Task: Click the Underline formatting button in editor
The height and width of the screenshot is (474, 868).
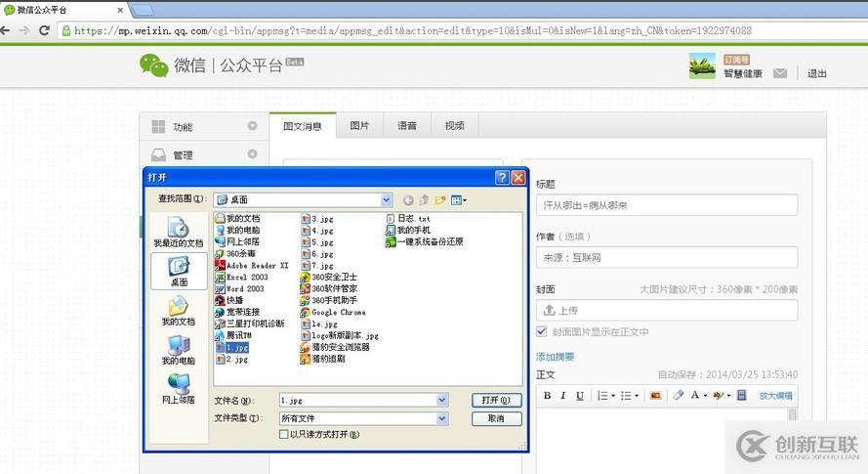Action: pyautogui.click(x=580, y=396)
